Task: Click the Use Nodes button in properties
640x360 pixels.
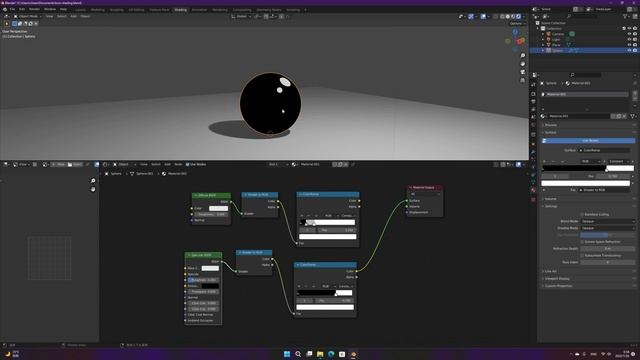Action: pyautogui.click(x=588, y=141)
